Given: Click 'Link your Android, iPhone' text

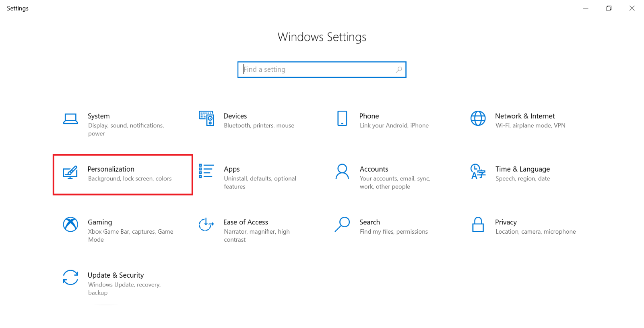Looking at the screenshot, I should coord(394,126).
